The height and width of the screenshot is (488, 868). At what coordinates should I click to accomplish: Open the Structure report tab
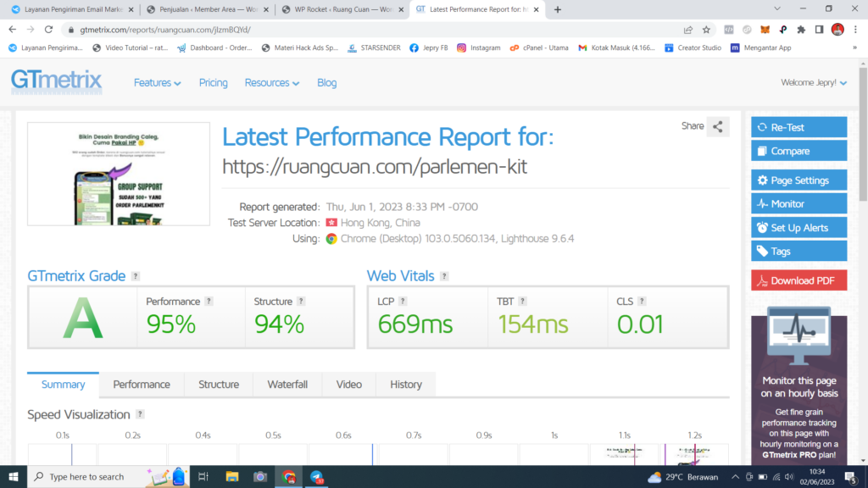219,385
